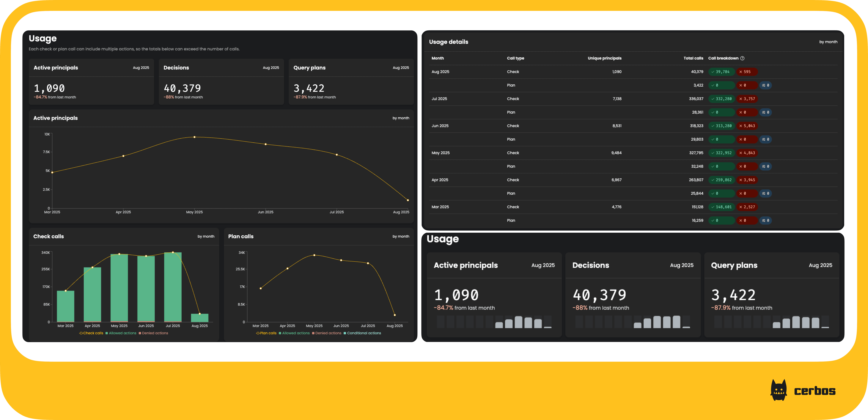Click '-84.7% from last month' in small card
868x420 pixels.
click(55, 97)
